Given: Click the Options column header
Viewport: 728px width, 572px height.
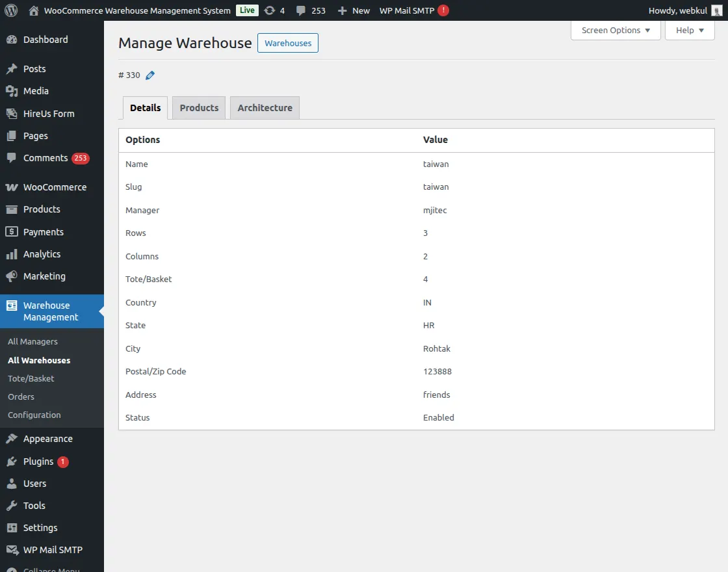Looking at the screenshot, I should [142, 140].
